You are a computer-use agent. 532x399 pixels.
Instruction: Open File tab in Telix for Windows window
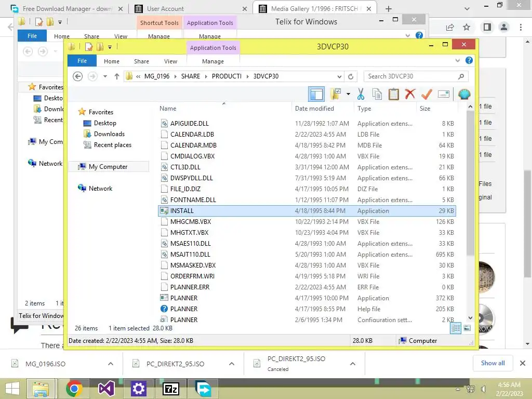(x=32, y=36)
